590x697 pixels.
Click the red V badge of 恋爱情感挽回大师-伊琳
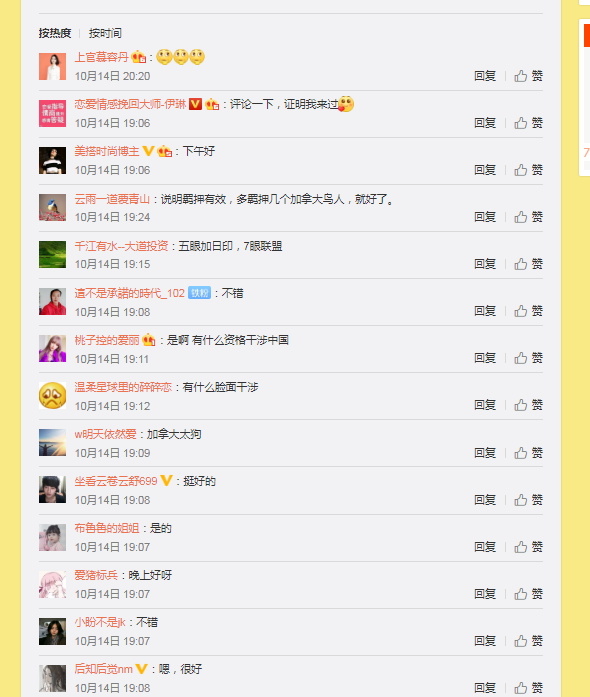pos(195,104)
